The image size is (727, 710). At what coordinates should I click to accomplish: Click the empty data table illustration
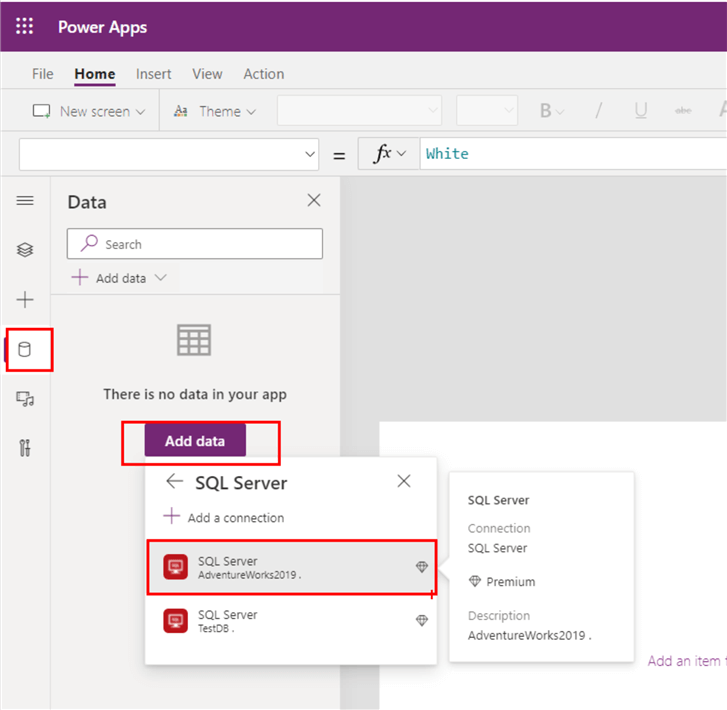tap(194, 340)
